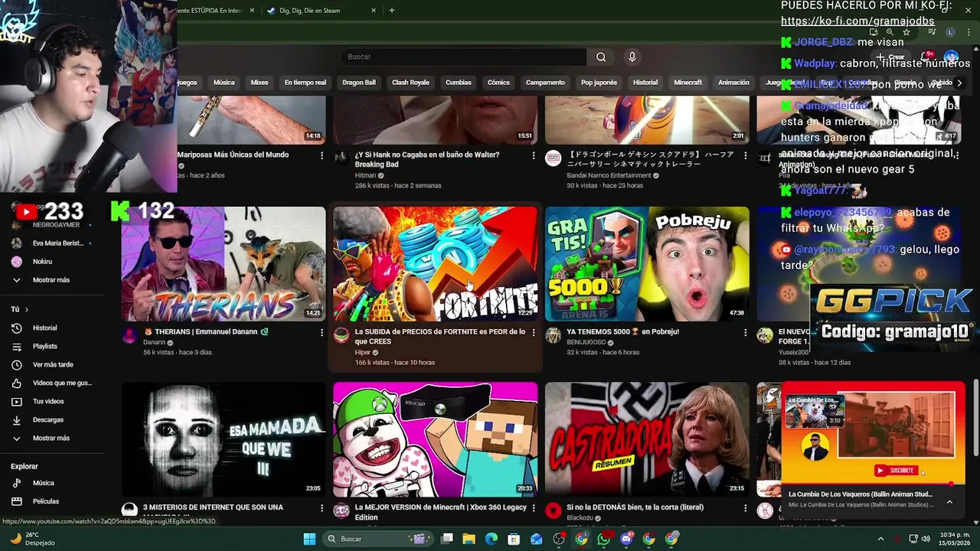
Task: Open the clock and date in taskbar
Action: [x=955, y=539]
